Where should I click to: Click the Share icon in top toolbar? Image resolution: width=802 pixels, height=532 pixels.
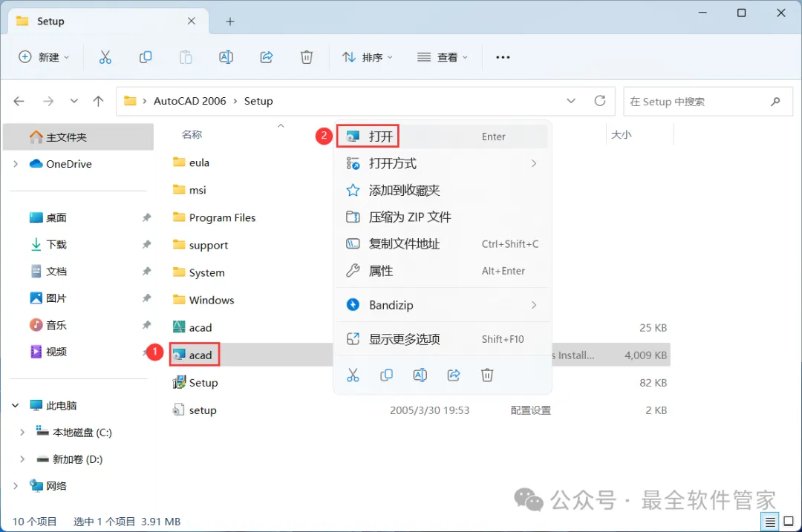267,57
